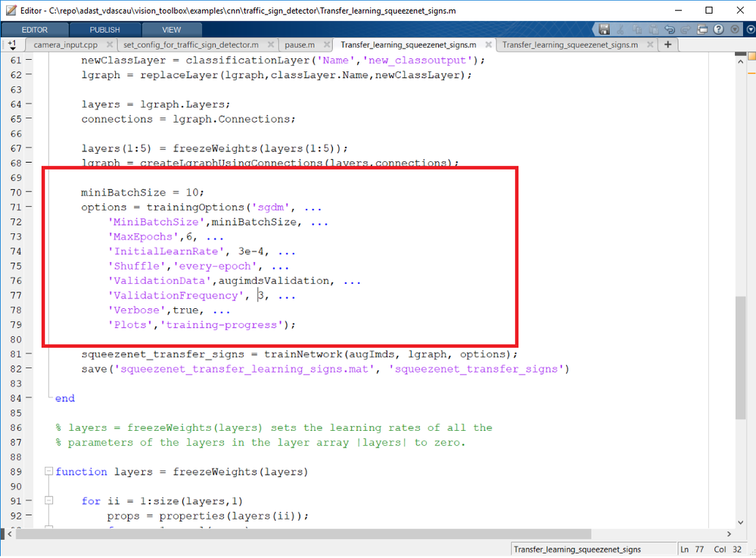Click the function keyword on line 89

click(81, 472)
